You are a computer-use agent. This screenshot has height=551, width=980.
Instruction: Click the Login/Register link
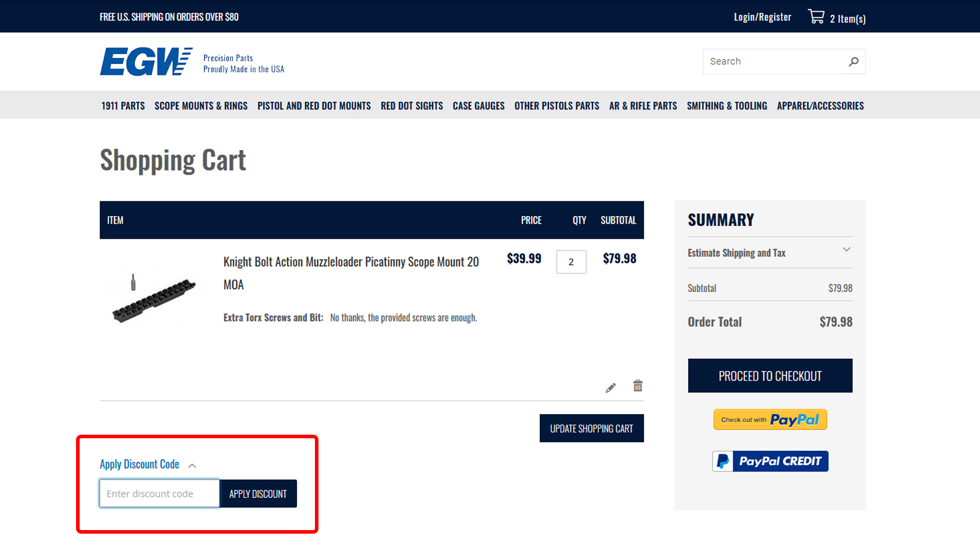[762, 17]
